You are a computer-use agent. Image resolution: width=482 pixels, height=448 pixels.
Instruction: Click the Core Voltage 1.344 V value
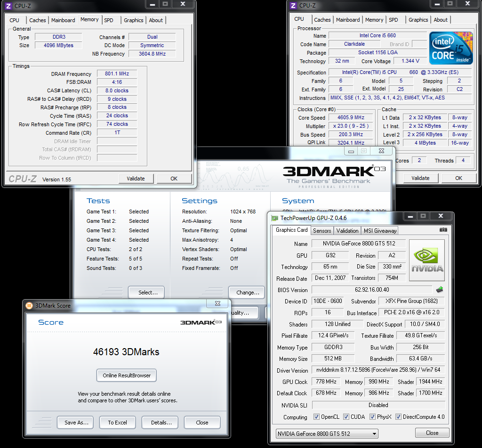[x=410, y=61]
